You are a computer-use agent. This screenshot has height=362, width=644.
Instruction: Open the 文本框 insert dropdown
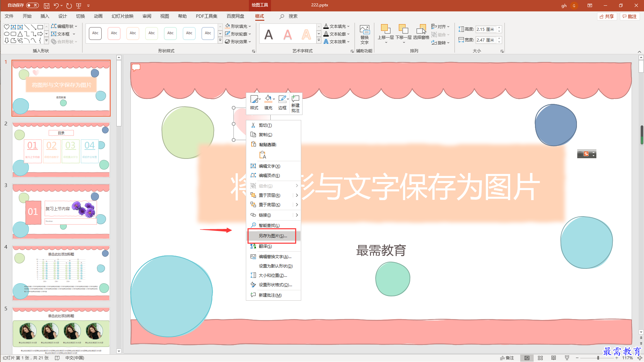point(63,34)
